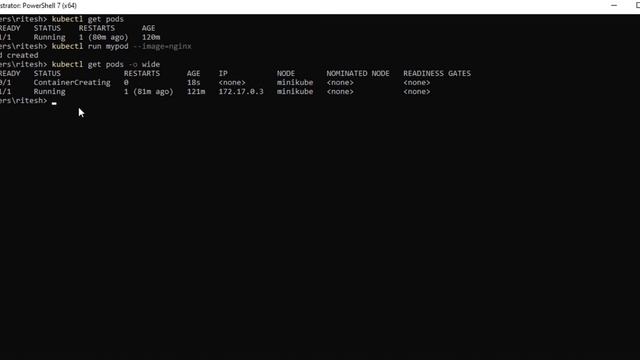Click the 'NOMINATED NODE' column header
This screenshot has height=360, width=640.
358,73
